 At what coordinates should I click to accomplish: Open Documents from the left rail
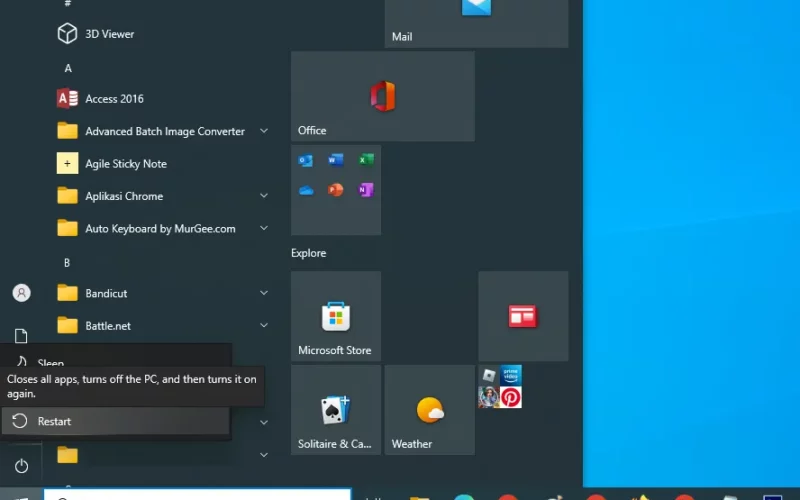coord(21,336)
